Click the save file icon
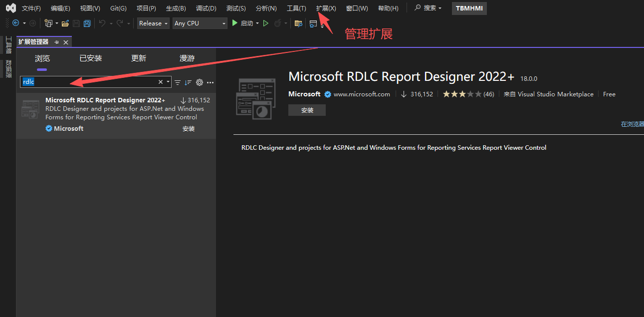 pyautogui.click(x=76, y=23)
